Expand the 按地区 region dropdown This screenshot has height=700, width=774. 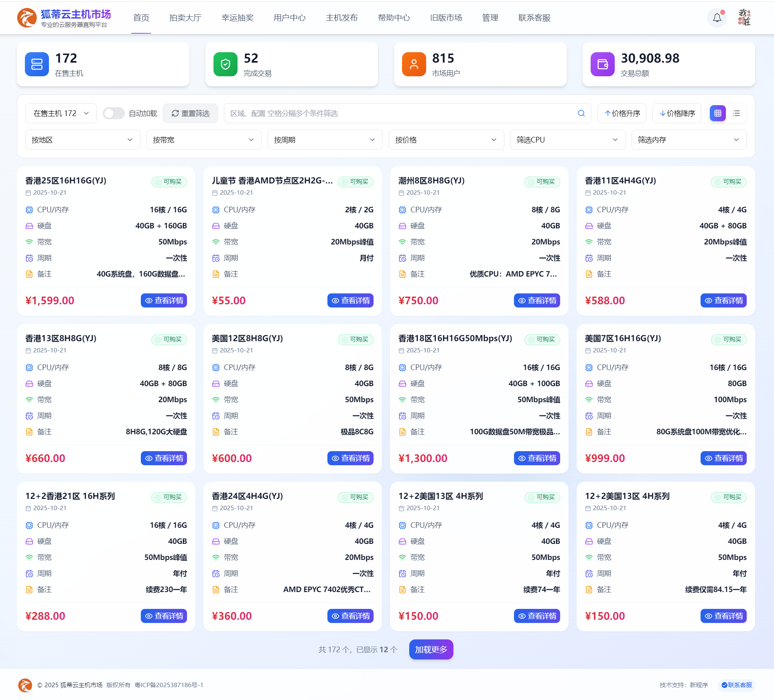pyautogui.click(x=82, y=140)
